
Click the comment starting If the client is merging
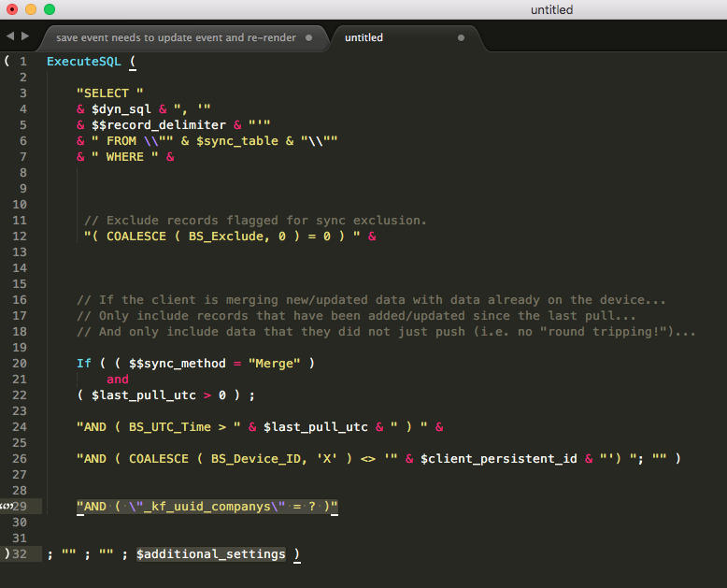(x=371, y=299)
